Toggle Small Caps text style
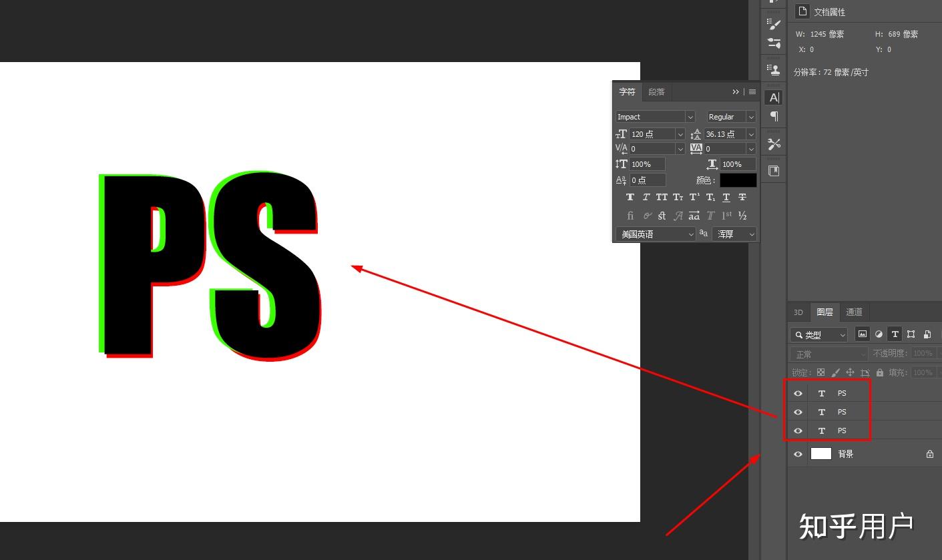 pyautogui.click(x=678, y=198)
